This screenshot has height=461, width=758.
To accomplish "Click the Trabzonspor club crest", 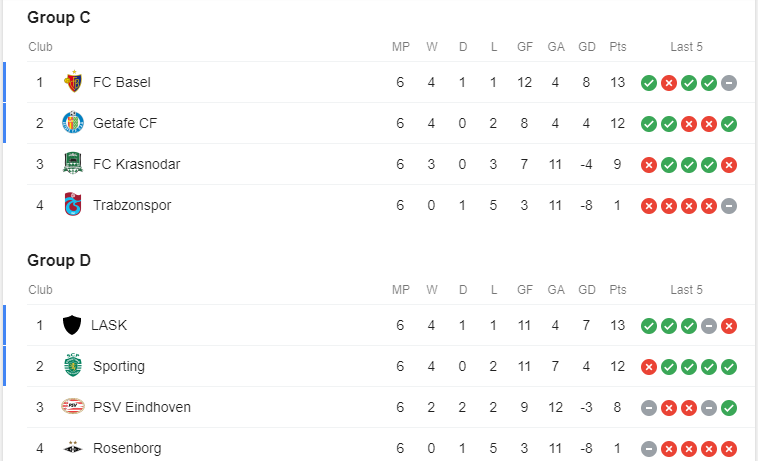I will pos(73,204).
